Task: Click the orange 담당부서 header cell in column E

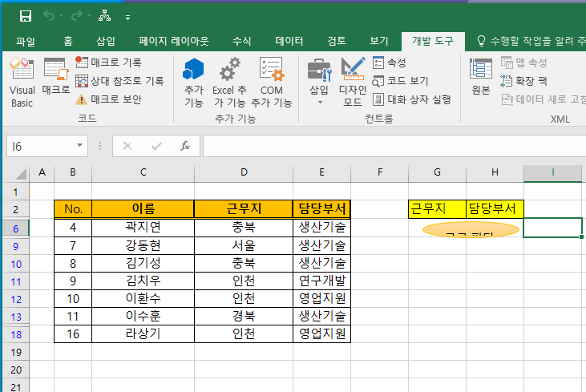Action: click(321, 209)
